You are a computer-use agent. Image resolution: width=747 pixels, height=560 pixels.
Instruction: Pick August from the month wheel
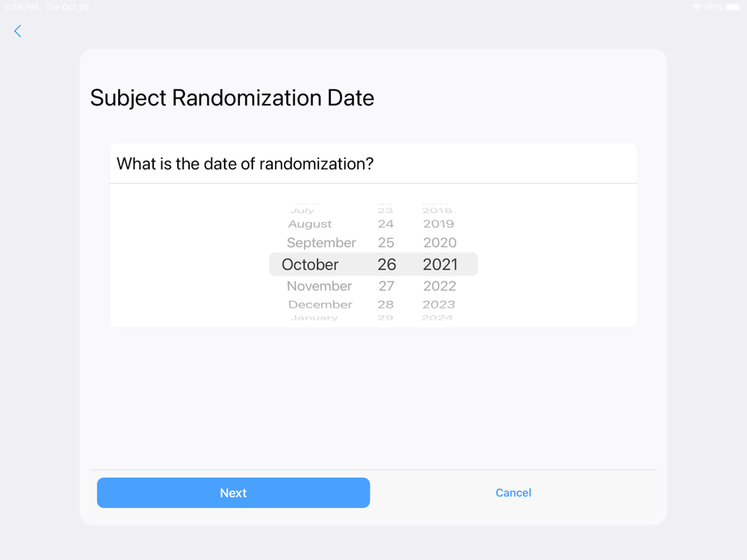click(310, 224)
